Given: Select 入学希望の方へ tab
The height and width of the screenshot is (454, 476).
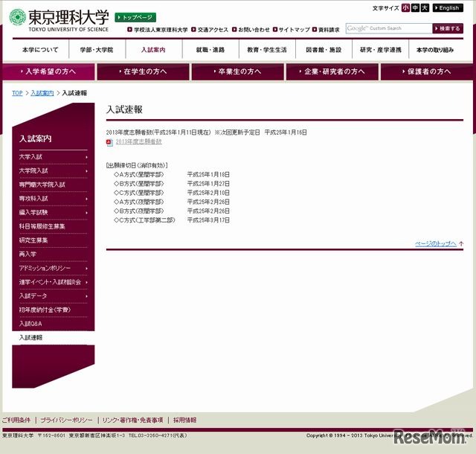Looking at the screenshot, I should point(48,71).
